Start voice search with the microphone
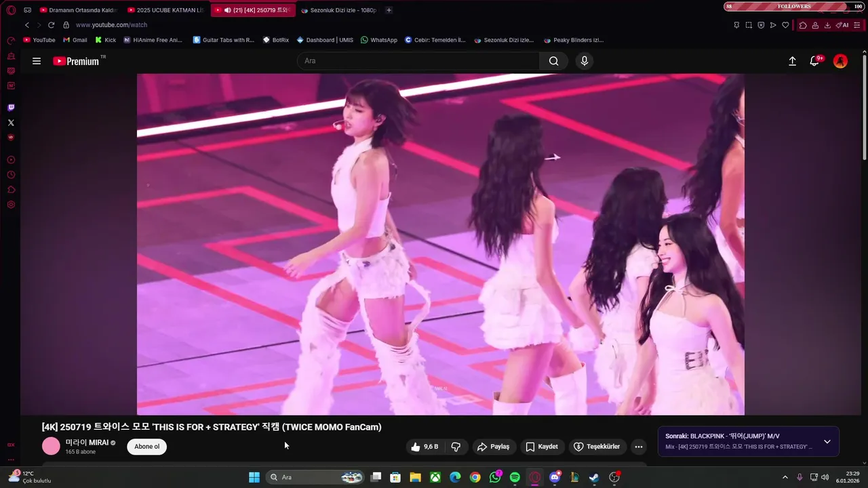 point(585,61)
